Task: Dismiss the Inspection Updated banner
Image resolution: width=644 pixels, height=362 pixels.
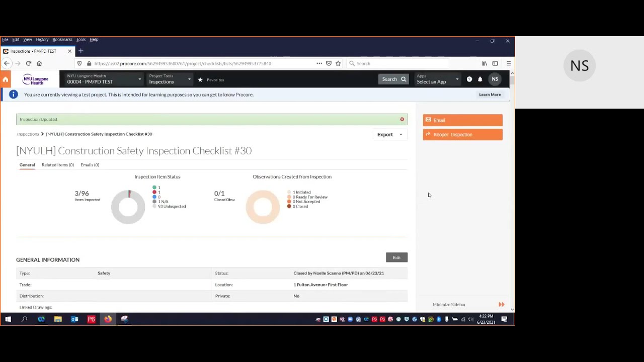Action: click(402, 119)
